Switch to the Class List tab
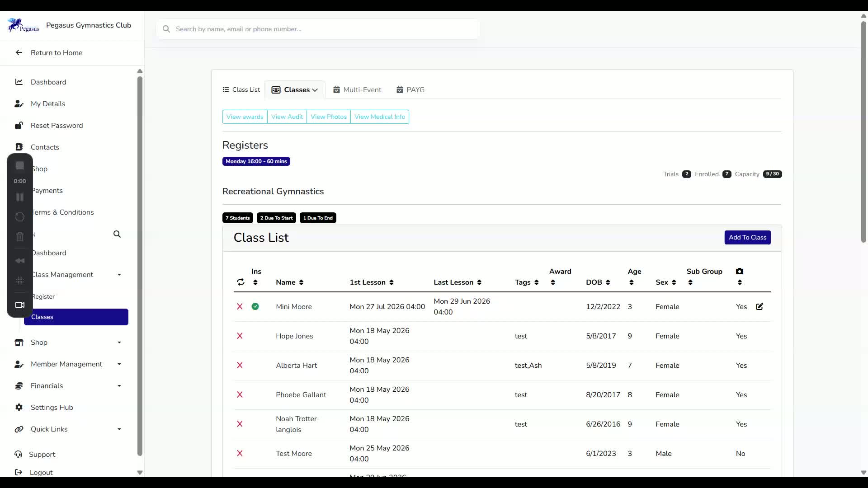868x488 pixels. 241,90
